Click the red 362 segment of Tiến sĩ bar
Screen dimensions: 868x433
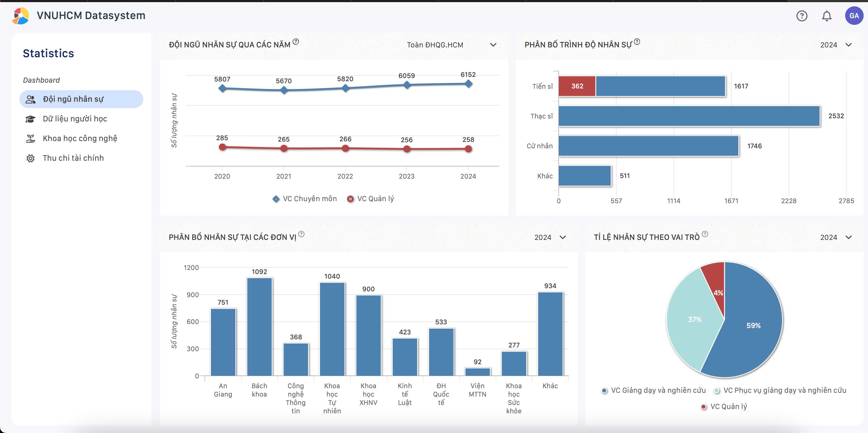577,86
